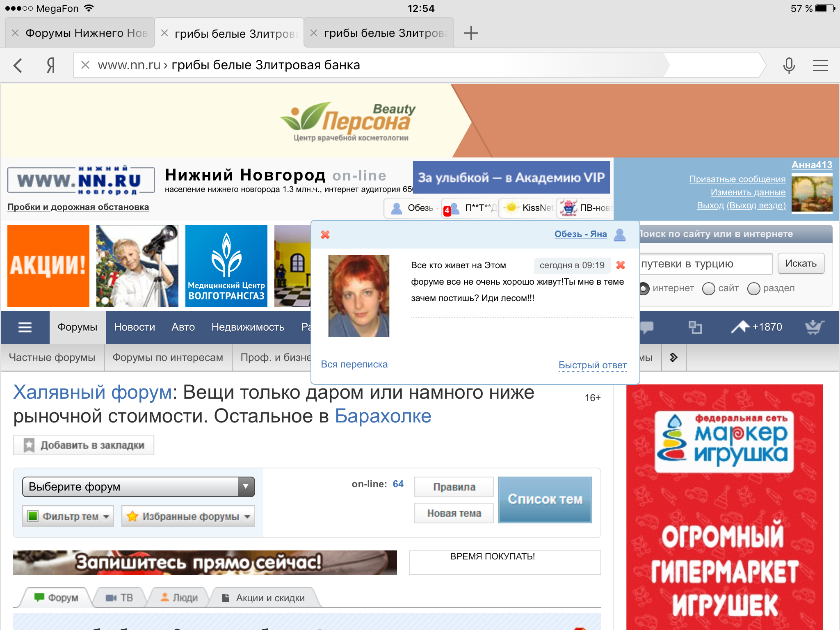Close the message popup with red X
Screen dimensions: 840x630
325,235
